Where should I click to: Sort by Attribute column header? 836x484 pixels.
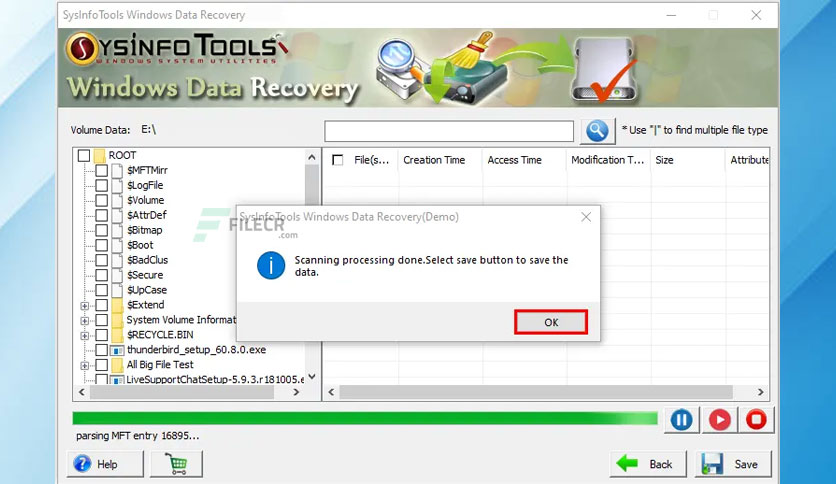point(747,160)
